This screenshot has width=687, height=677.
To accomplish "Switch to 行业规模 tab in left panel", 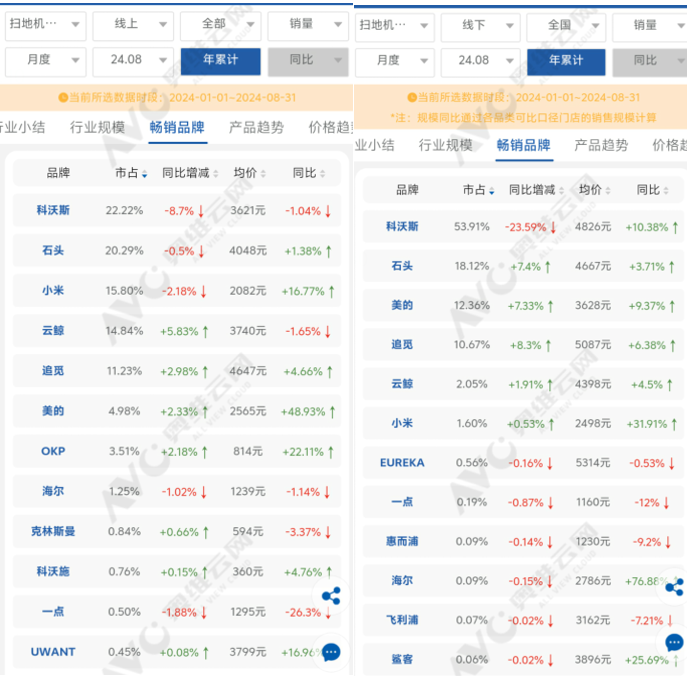I will [98, 128].
